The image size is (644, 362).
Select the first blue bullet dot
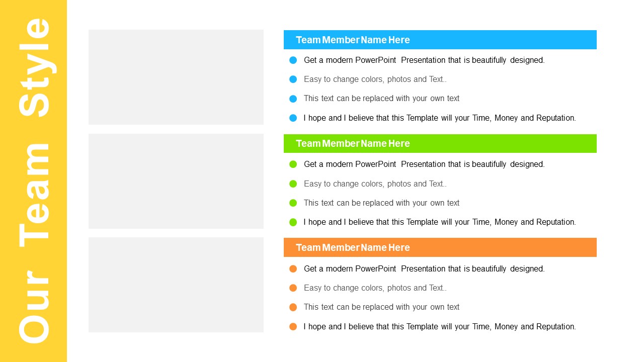click(x=293, y=60)
